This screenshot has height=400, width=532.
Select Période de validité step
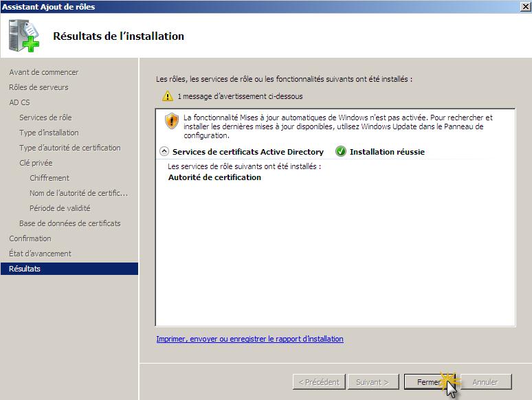[x=60, y=208]
